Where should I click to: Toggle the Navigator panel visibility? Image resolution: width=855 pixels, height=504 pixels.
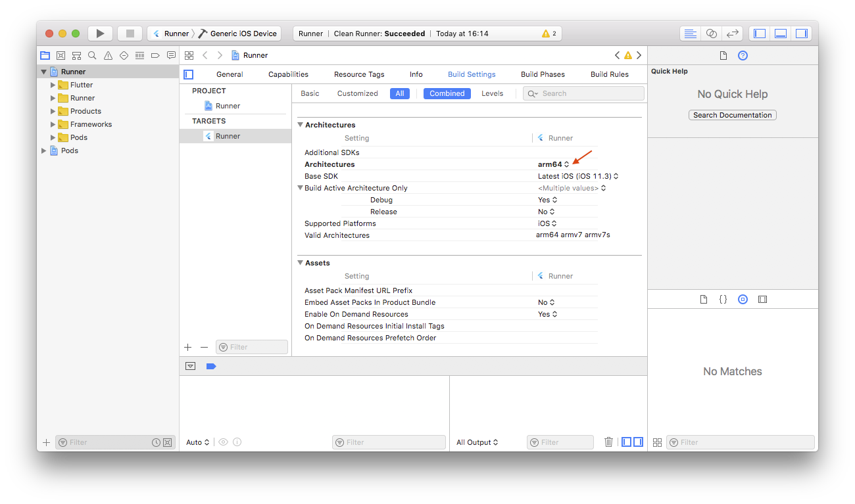[x=760, y=34]
